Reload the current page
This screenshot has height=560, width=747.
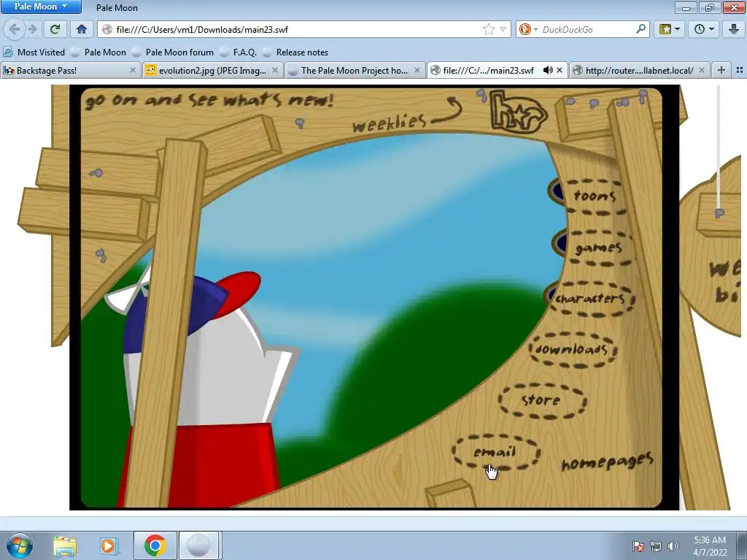[x=55, y=29]
